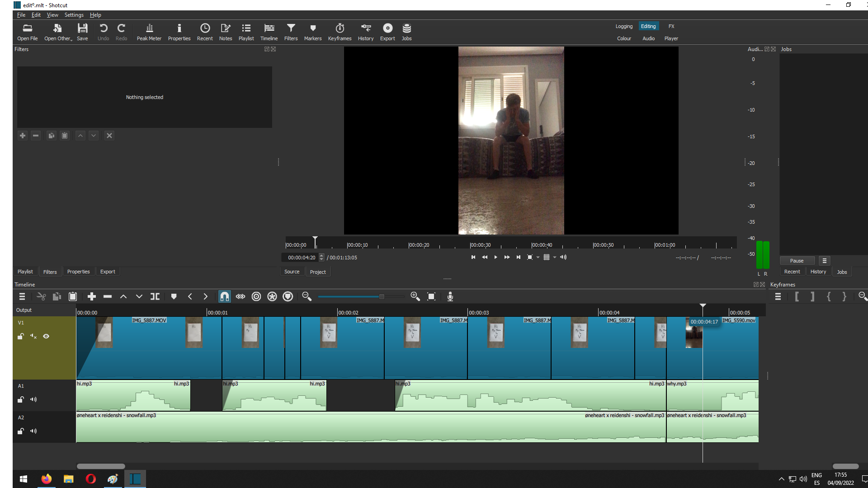
Task: Cut selected clip in timeline toolbar
Action: pos(41,296)
